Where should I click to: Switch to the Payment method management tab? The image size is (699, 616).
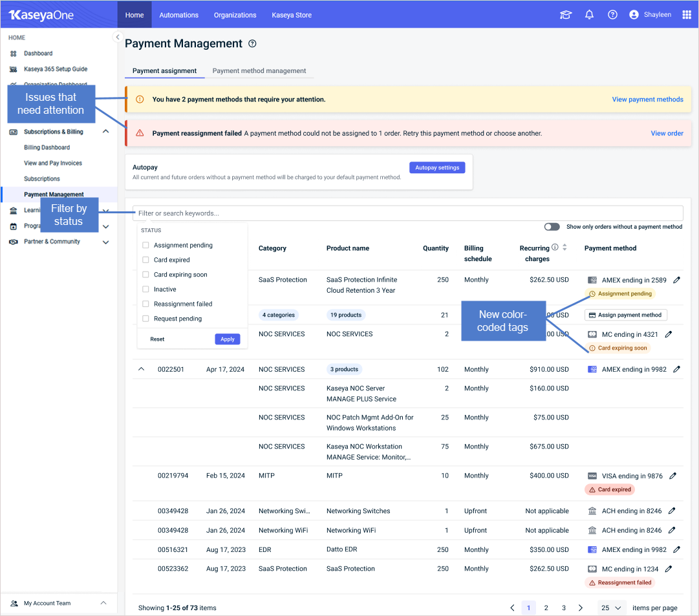pos(259,71)
